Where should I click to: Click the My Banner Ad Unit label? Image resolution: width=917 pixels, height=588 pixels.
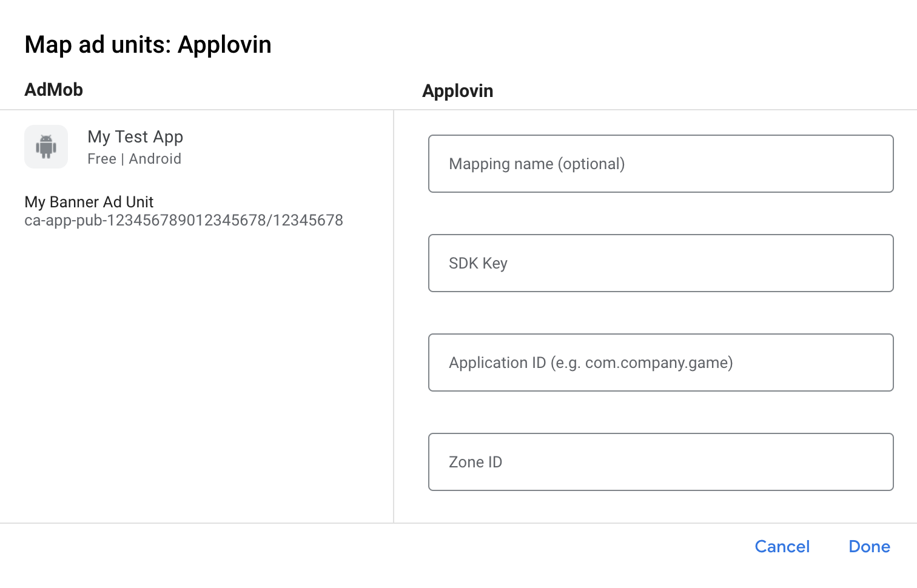pyautogui.click(x=89, y=202)
